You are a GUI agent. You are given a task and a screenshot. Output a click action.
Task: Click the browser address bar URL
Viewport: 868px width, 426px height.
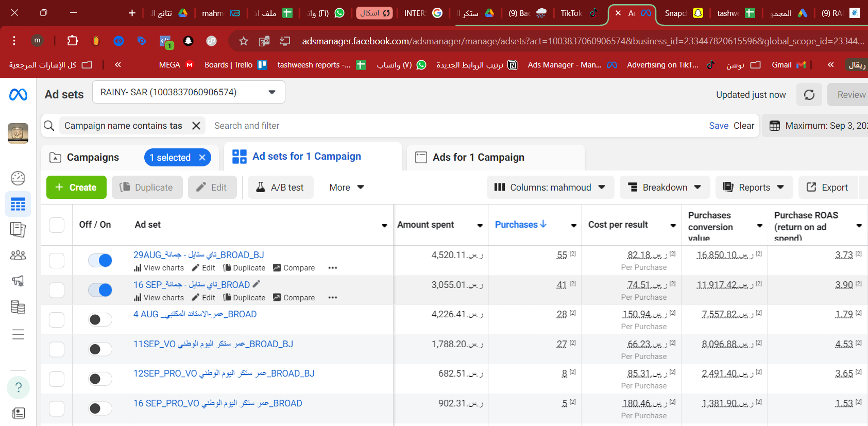pos(582,41)
